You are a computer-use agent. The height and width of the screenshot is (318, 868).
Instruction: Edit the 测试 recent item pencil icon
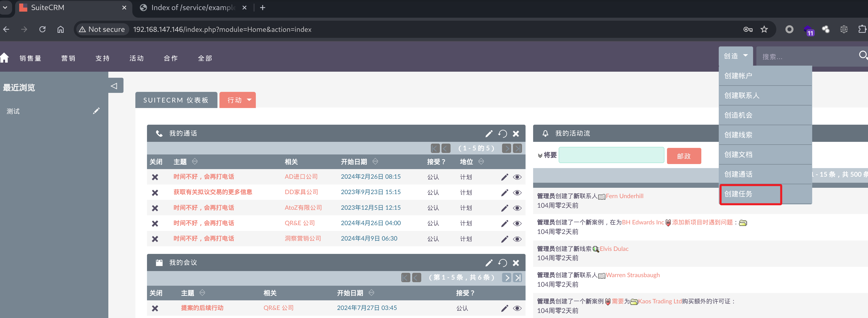coord(96,111)
